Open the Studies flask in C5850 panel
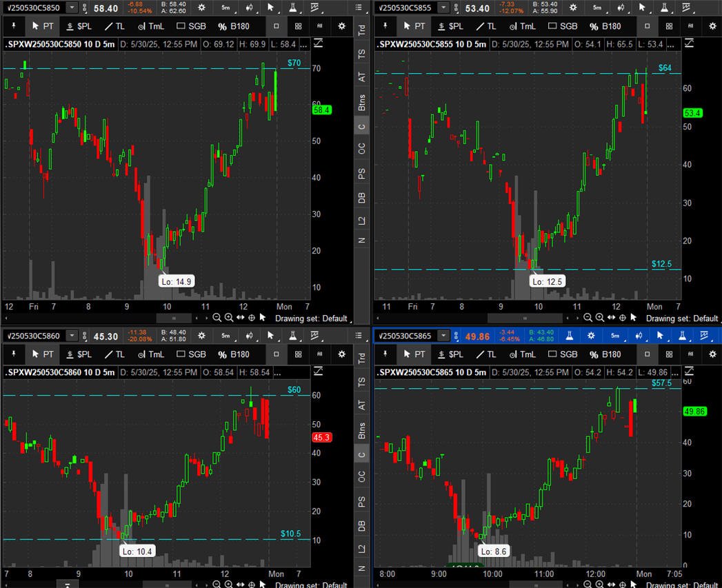 click(x=292, y=8)
